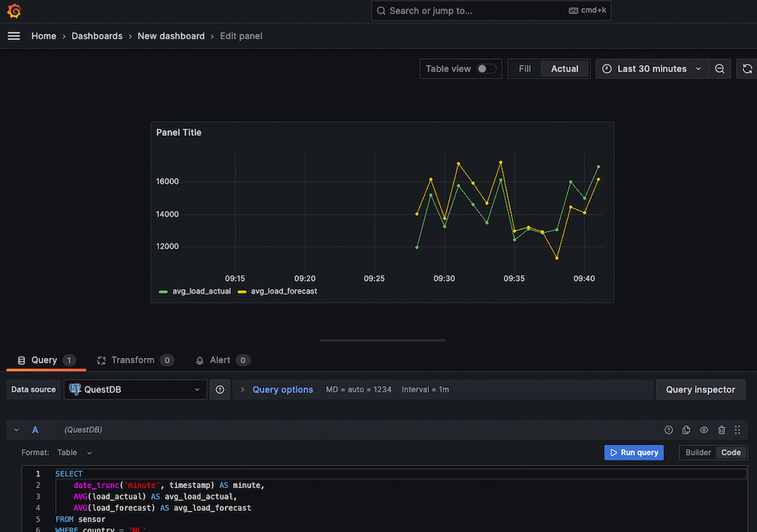Switch editor to Code mode
This screenshot has width=757, height=532.
click(731, 453)
